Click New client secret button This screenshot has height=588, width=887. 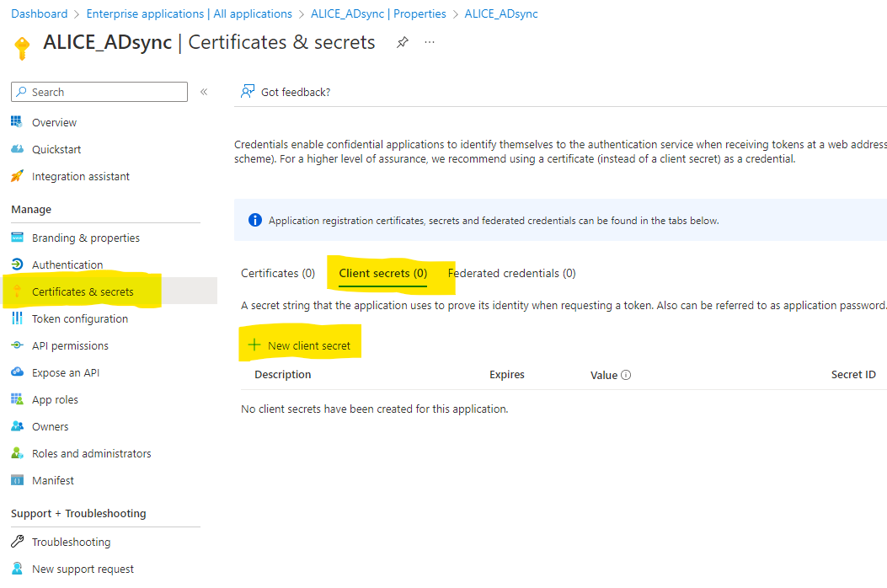(x=300, y=345)
